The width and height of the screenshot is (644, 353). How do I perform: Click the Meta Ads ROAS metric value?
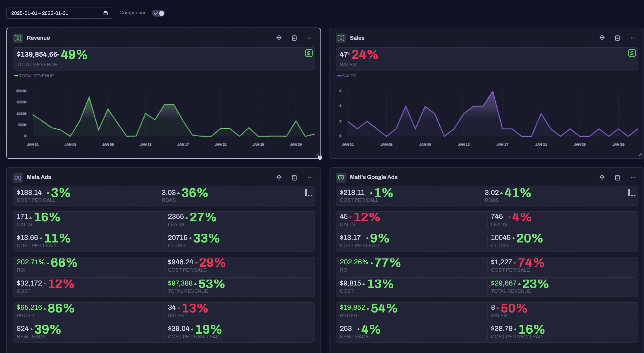[x=169, y=193]
